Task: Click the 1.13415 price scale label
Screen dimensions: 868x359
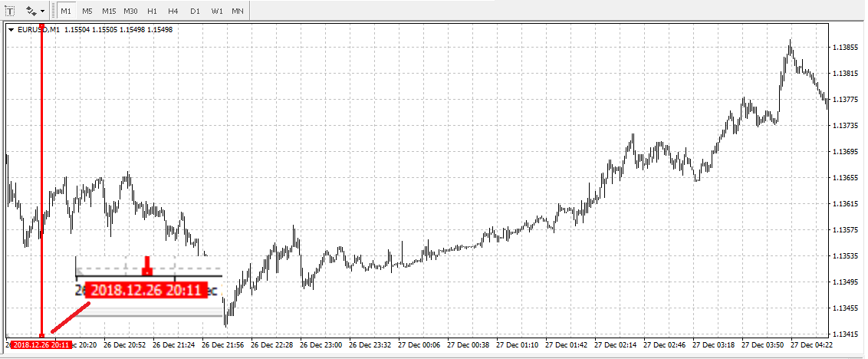Action: tap(845, 334)
